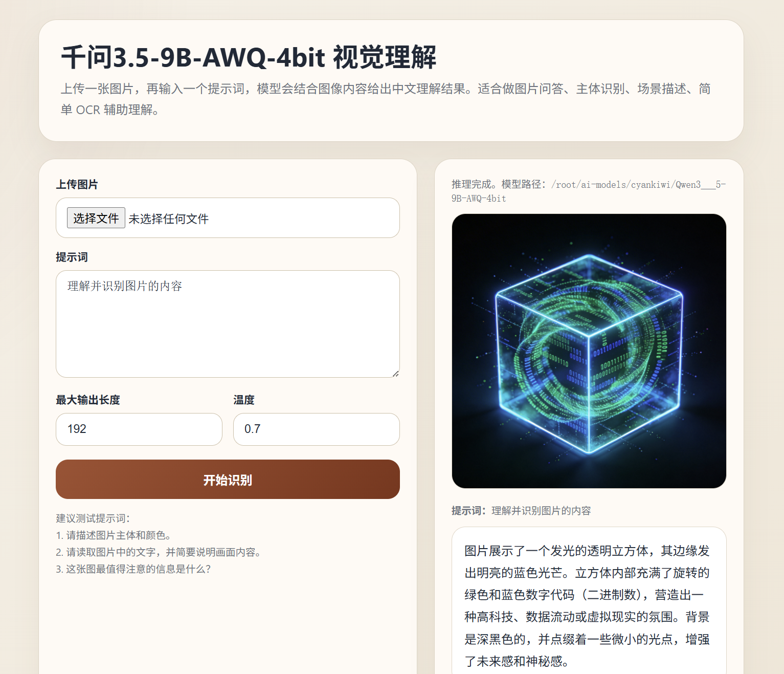Viewport: 784px width, 674px height.
Task: Click the 最大输出长度 label
Action: (88, 400)
